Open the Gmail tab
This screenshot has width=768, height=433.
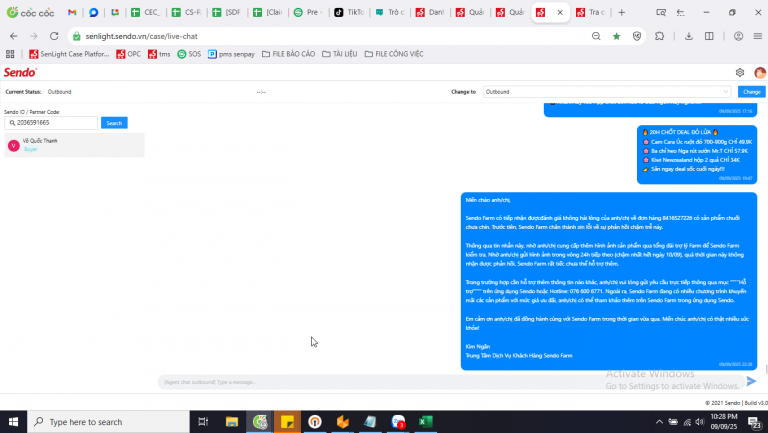point(72,12)
